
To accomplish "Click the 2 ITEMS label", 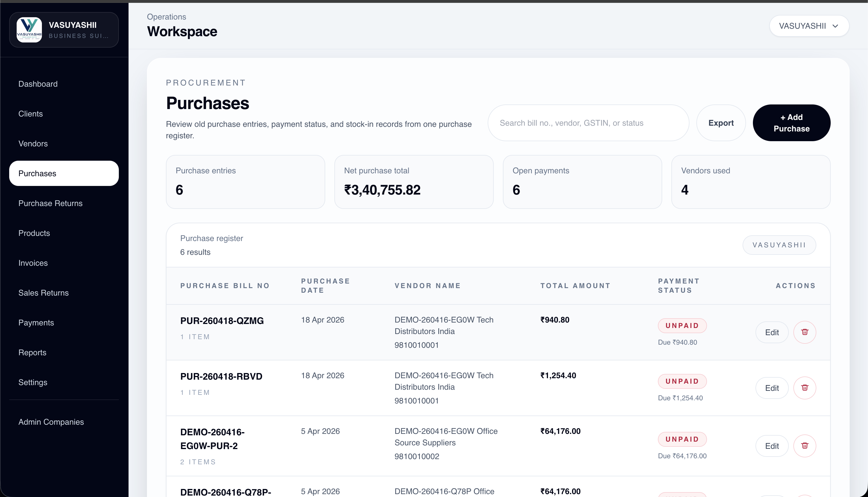I will (x=198, y=462).
